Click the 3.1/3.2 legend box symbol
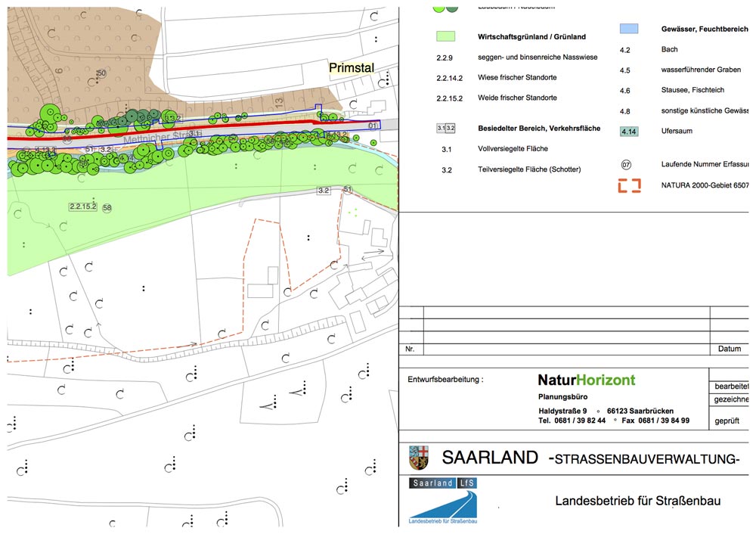756x534 pixels. (x=445, y=129)
